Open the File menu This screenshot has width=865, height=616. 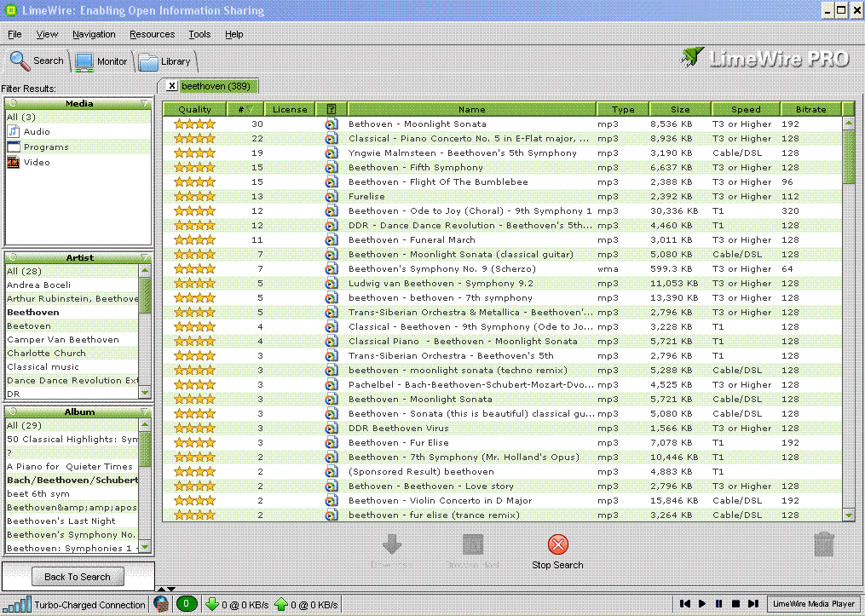[x=14, y=34]
